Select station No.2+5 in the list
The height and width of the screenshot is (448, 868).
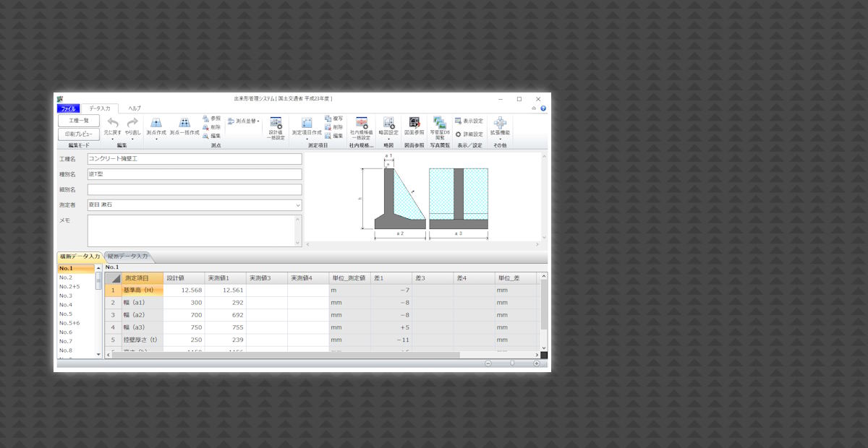70,287
